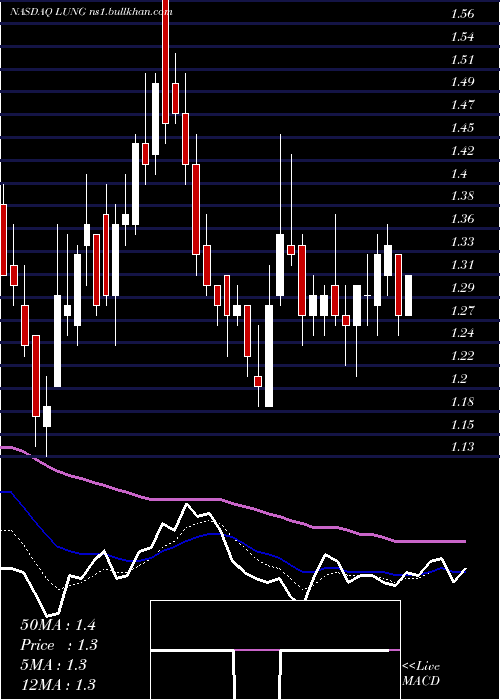Click the 1.27 price axis label
Viewport: 500px width, 700px height.
[462, 310]
